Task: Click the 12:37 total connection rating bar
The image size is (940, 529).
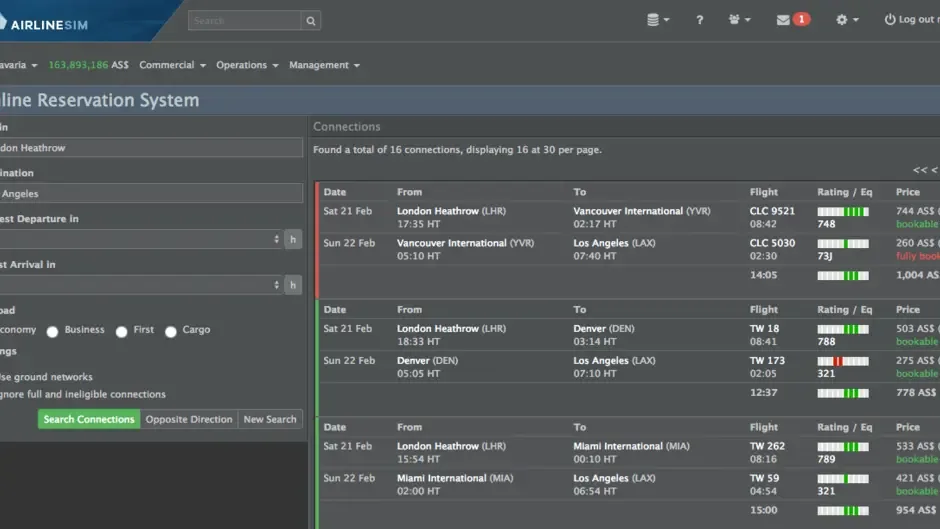Action: [843, 393]
